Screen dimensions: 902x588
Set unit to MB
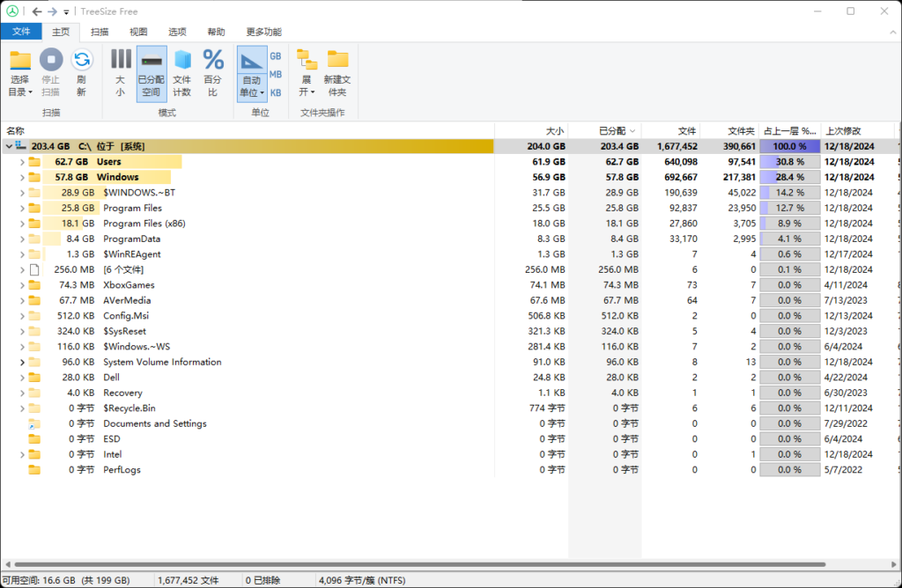coord(276,75)
